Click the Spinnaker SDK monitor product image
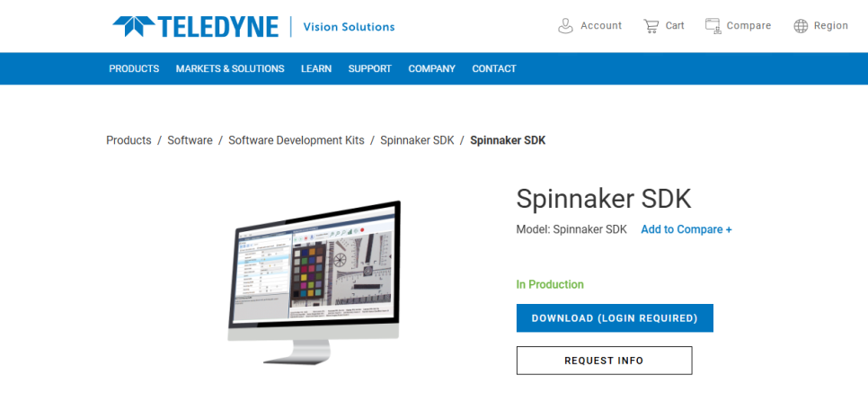 point(314,282)
